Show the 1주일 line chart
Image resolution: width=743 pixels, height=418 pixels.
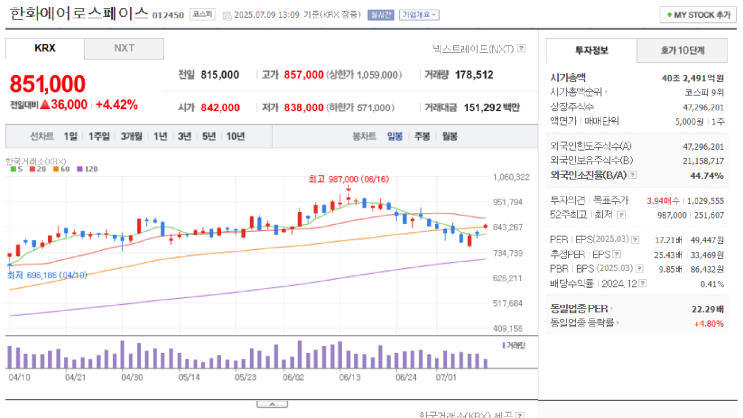coord(99,136)
